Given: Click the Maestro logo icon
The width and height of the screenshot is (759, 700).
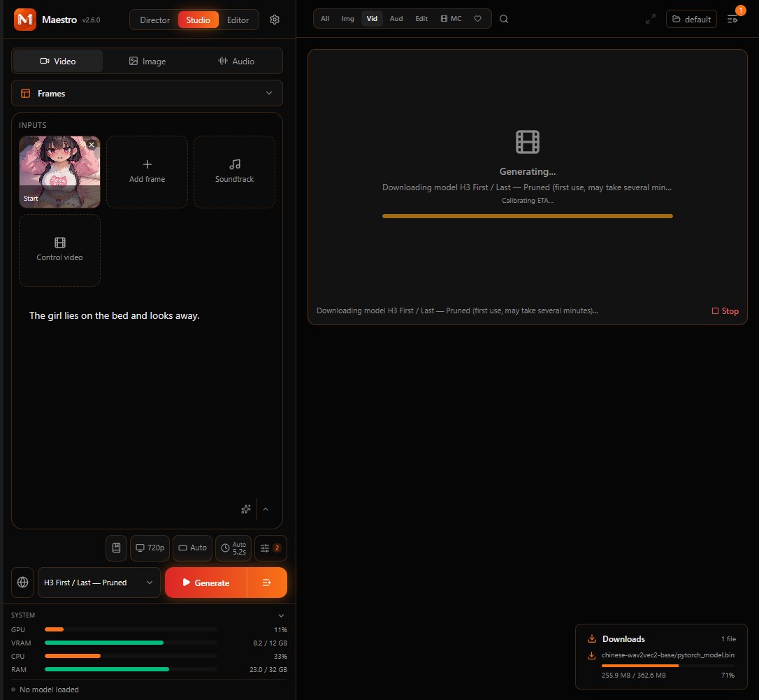Looking at the screenshot, I should click(24, 20).
